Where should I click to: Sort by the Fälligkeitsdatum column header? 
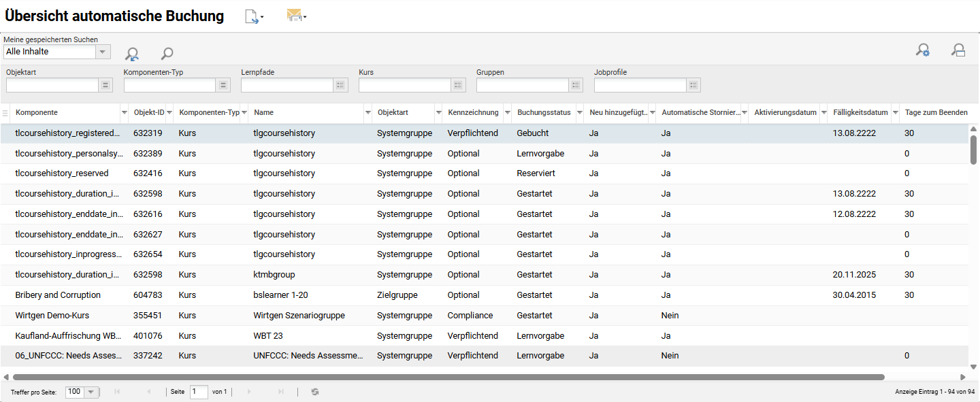point(860,113)
